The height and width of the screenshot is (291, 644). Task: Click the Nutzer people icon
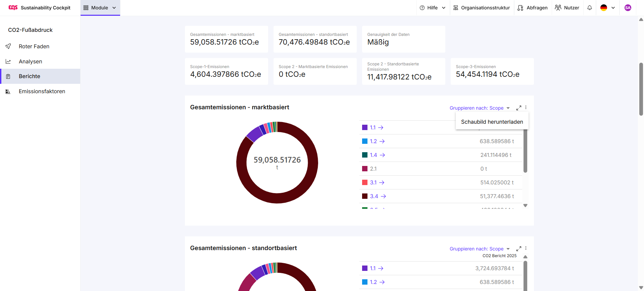558,8
